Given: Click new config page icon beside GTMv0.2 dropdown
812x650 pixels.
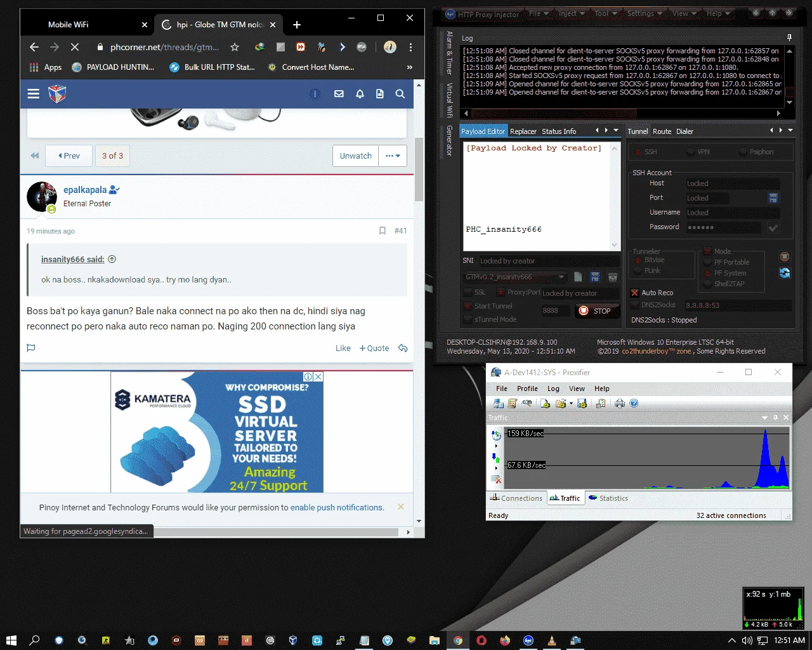Looking at the screenshot, I should point(578,277).
